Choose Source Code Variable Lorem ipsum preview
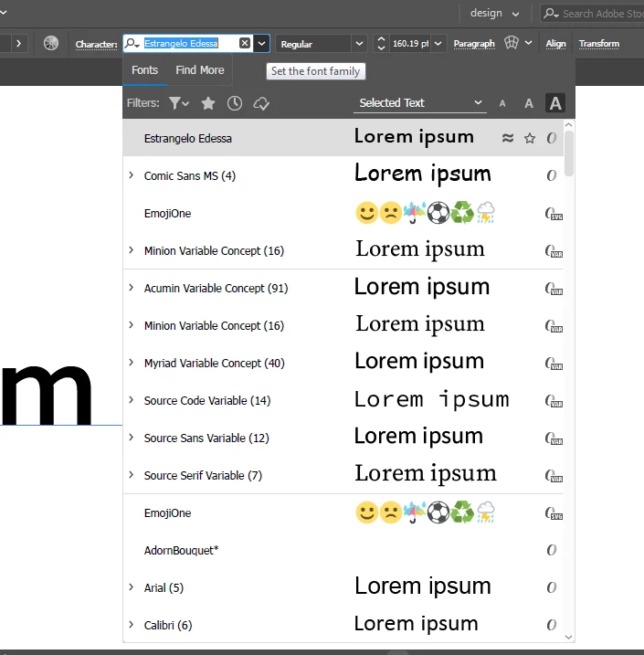 tap(432, 399)
